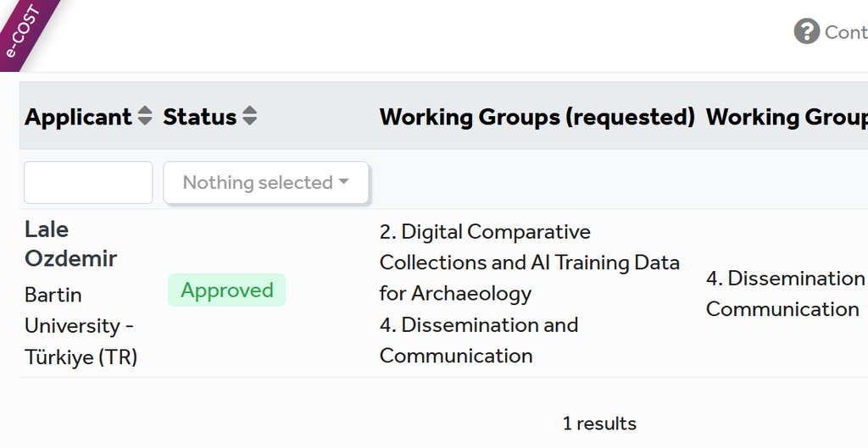
Task: Open the Contact link at top right
Action: (x=845, y=32)
